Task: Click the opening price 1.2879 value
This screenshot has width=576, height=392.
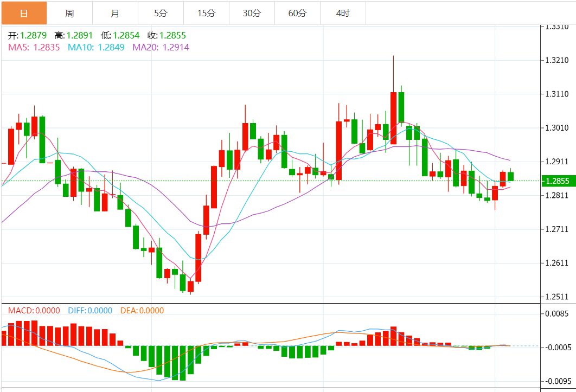Action: (x=34, y=35)
